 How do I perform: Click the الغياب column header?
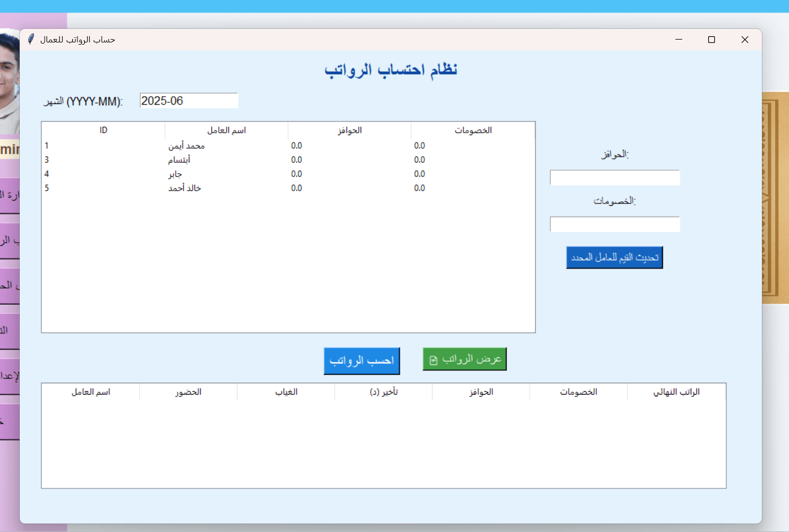[286, 392]
